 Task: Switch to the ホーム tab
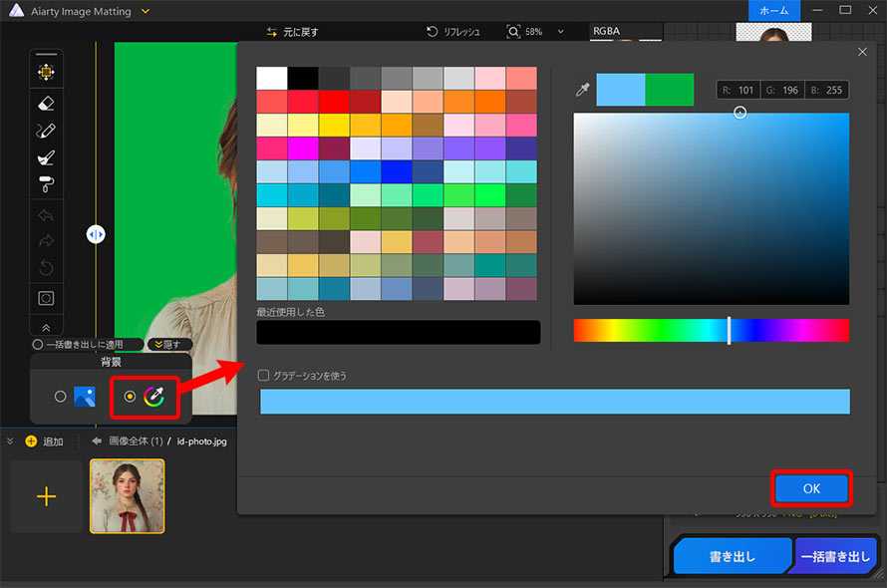pyautogui.click(x=774, y=9)
